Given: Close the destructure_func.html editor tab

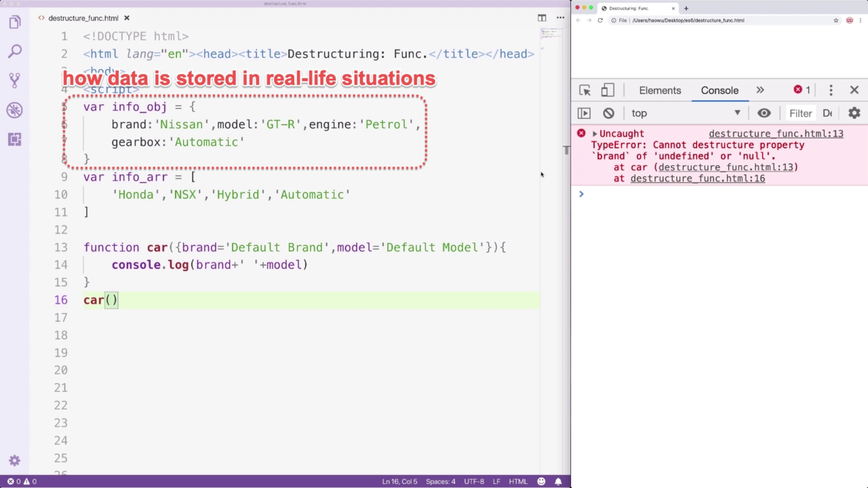Looking at the screenshot, I should coord(127,18).
